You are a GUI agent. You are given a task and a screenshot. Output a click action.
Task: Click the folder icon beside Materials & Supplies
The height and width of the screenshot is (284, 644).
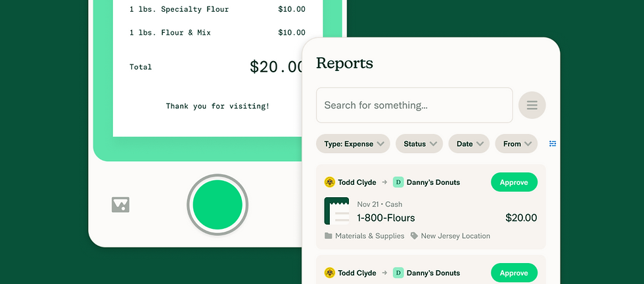328,236
